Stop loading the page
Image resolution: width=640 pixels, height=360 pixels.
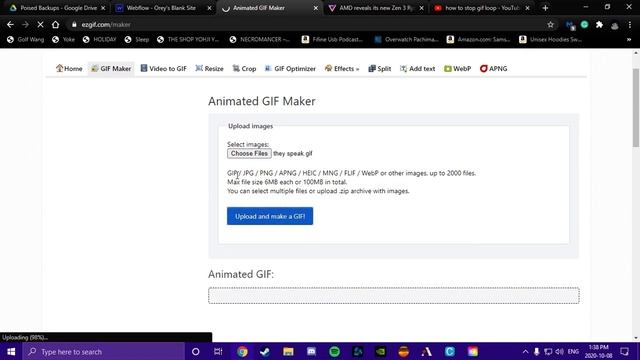(40, 24)
